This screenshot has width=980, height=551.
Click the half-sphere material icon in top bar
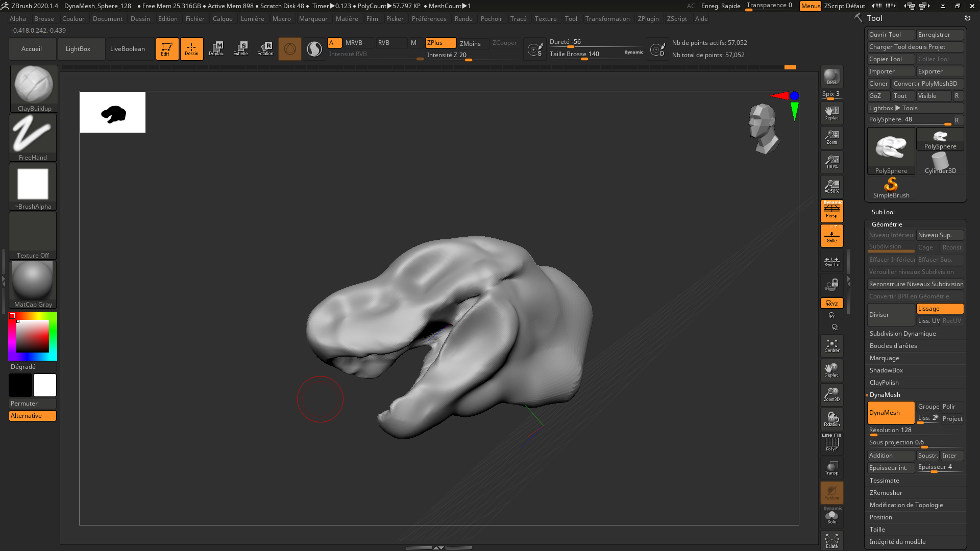click(314, 49)
